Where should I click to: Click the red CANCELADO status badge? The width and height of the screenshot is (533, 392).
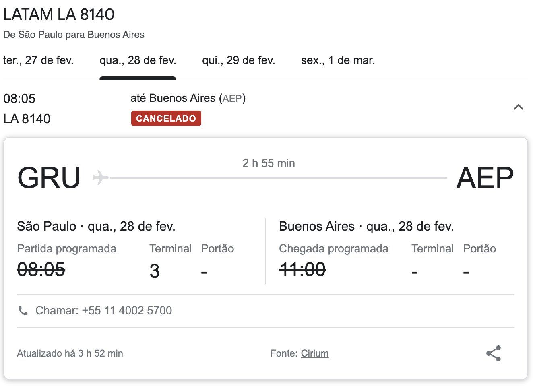click(x=166, y=118)
